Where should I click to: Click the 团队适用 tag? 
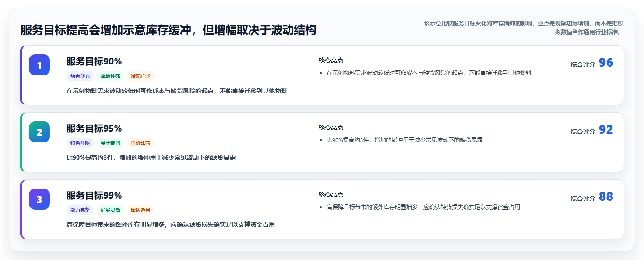point(141,210)
